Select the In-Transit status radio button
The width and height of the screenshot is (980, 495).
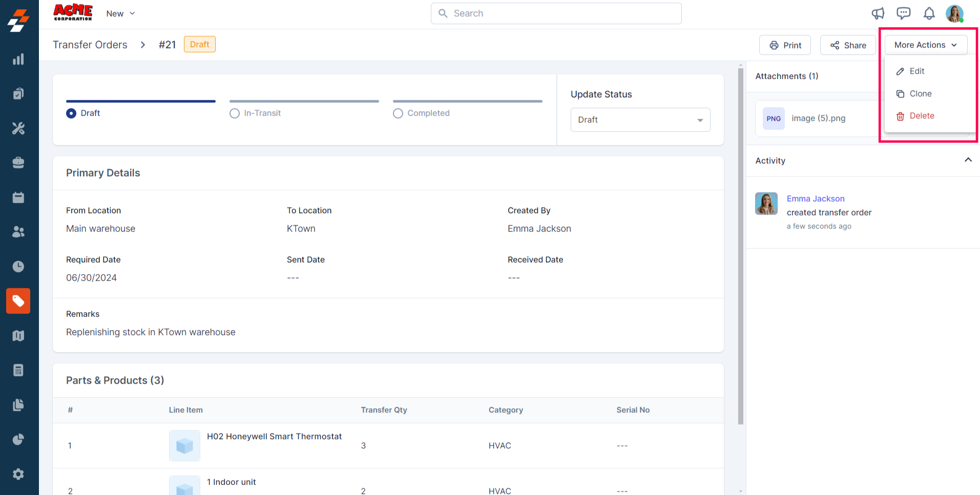pyautogui.click(x=235, y=113)
